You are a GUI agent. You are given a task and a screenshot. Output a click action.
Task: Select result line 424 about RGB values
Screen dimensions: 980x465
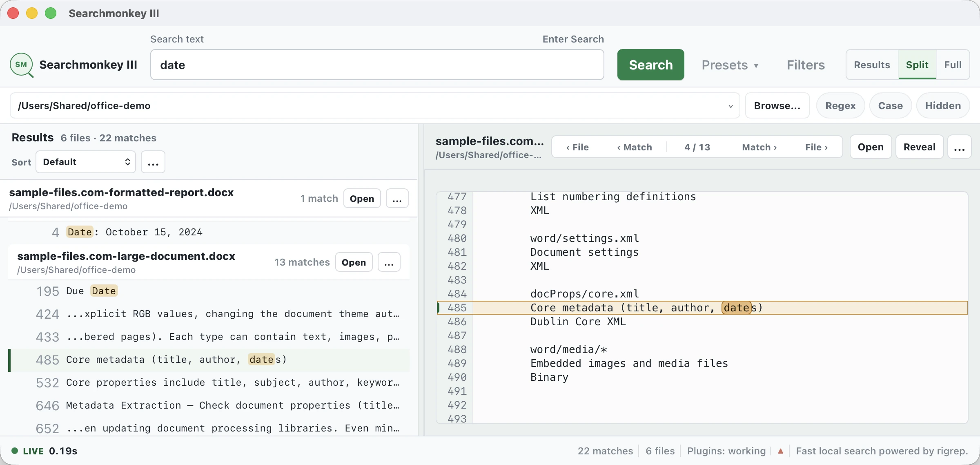(209, 314)
